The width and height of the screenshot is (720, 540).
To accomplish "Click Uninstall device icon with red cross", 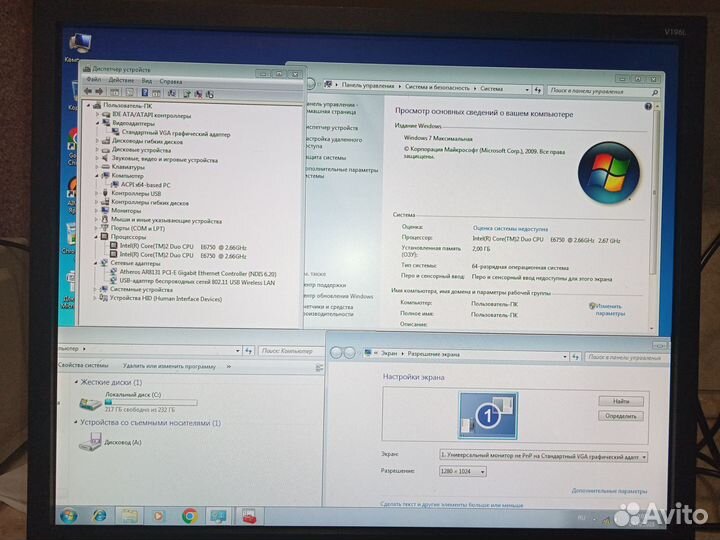I will (x=198, y=94).
